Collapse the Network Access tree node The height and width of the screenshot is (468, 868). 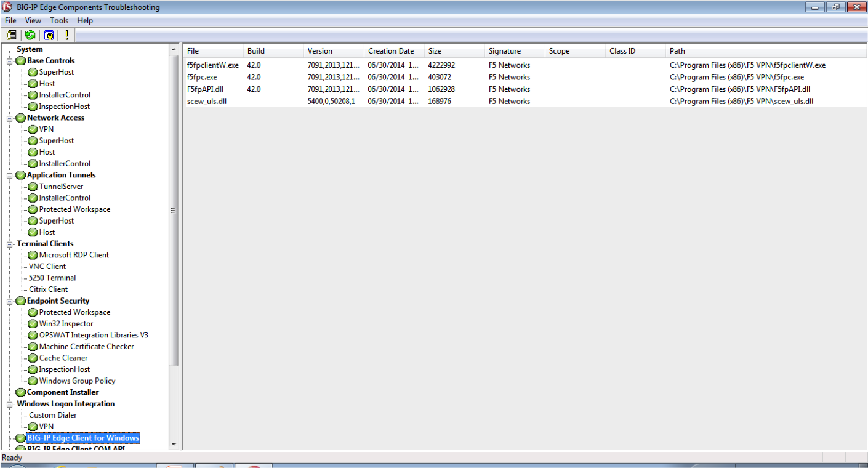(10, 118)
